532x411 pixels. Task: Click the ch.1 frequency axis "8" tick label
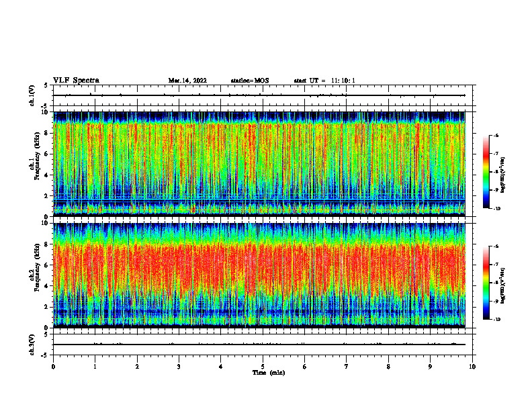click(x=46, y=133)
